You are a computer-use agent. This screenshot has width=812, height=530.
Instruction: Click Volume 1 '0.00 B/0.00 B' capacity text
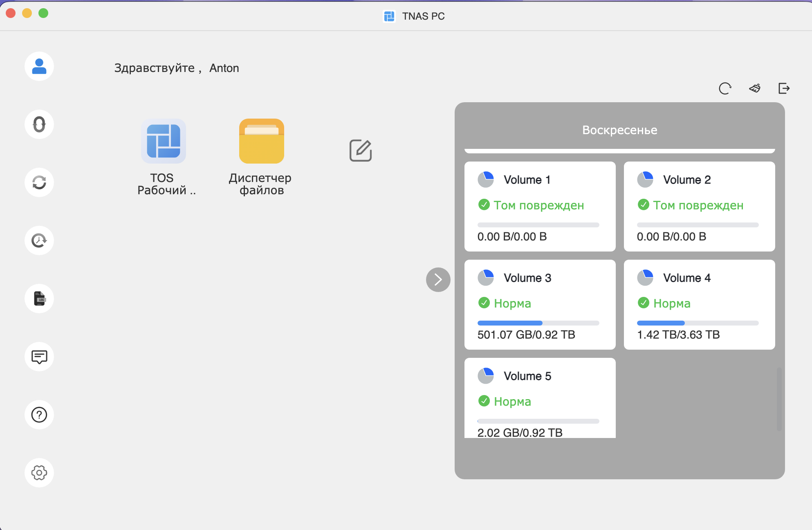512,236
